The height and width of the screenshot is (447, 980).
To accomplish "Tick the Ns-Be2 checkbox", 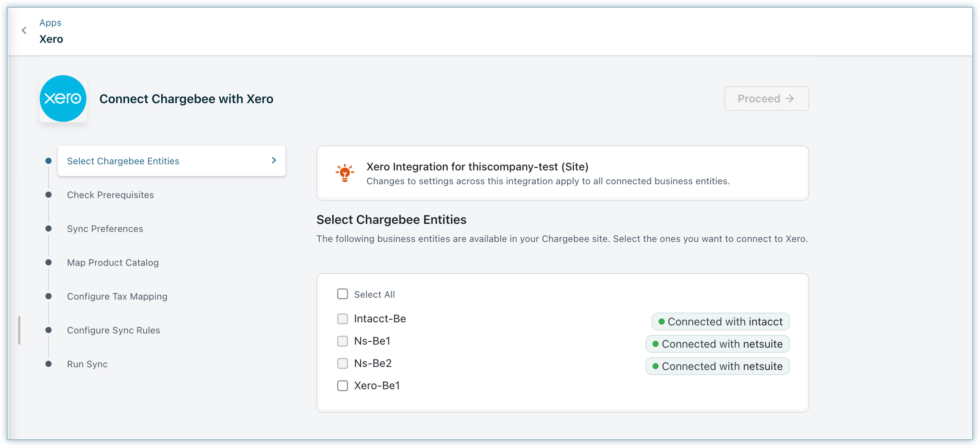I will [x=342, y=363].
